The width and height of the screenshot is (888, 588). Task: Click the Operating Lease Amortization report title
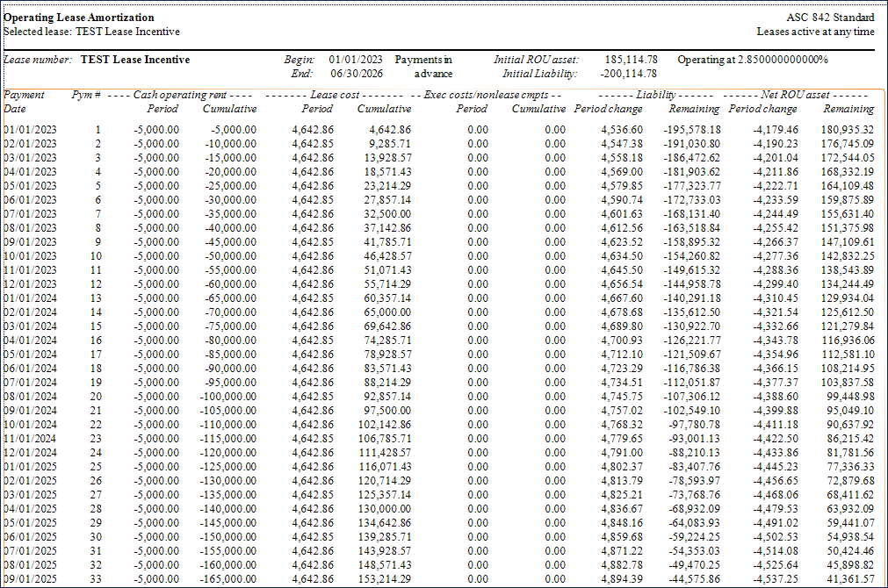[79, 18]
